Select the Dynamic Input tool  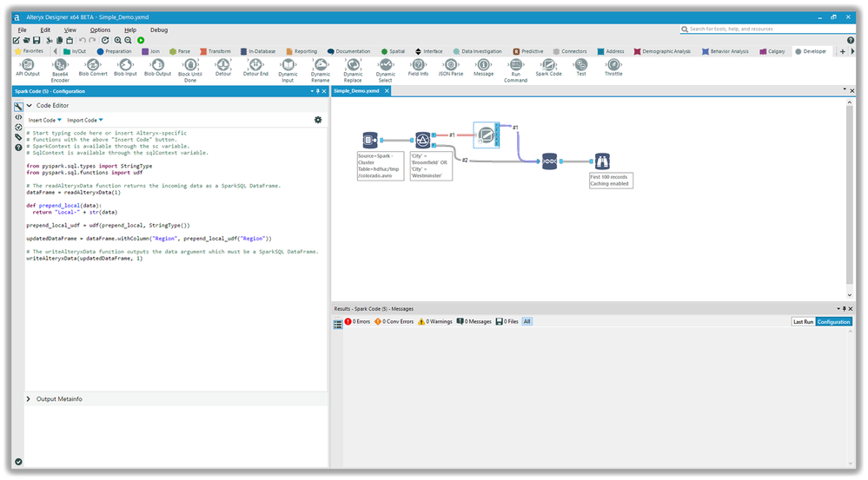[x=288, y=71]
